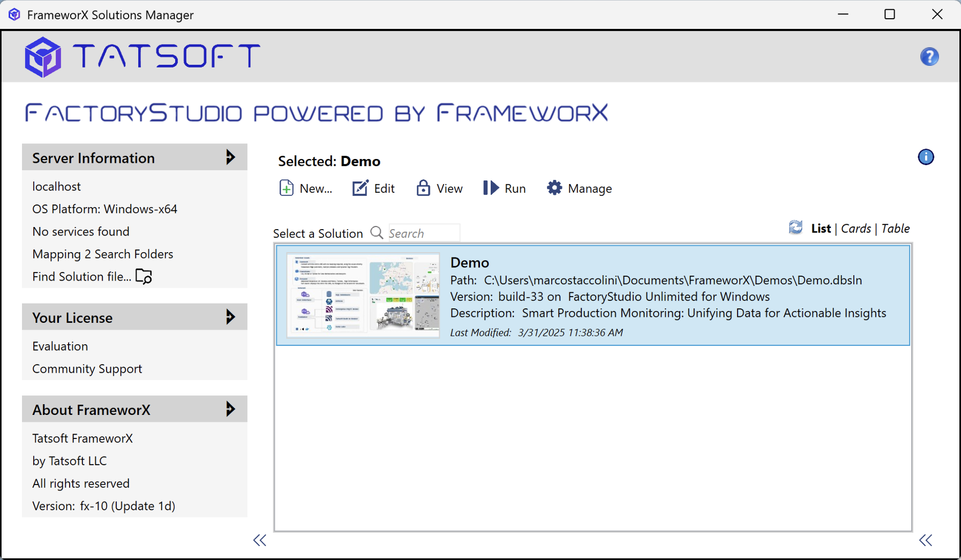Click the localhost server entry

56,186
